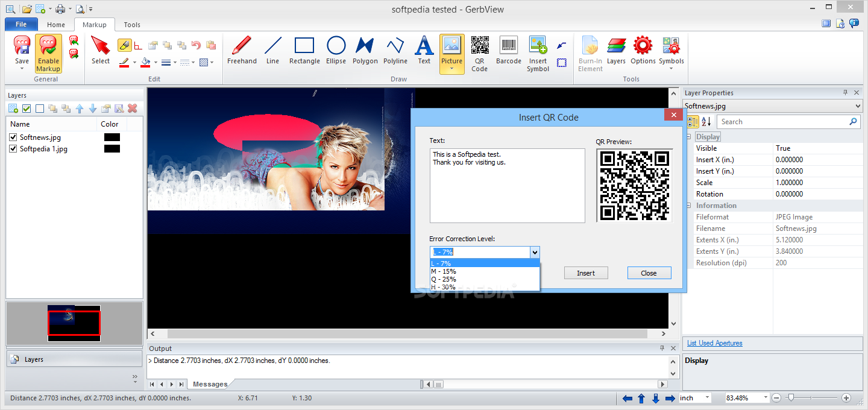Click the Layers button at bottom of left panel
868x410 pixels.
pyautogui.click(x=75, y=359)
